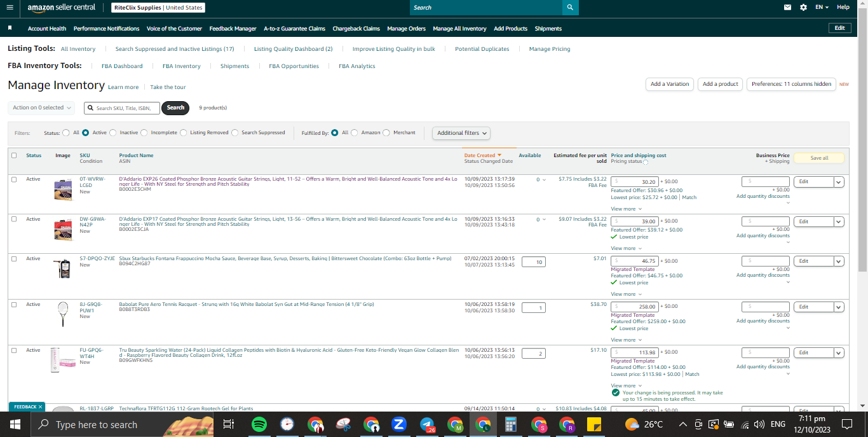Click the black Search button
Viewport: 868px width, 437px height.
point(176,108)
